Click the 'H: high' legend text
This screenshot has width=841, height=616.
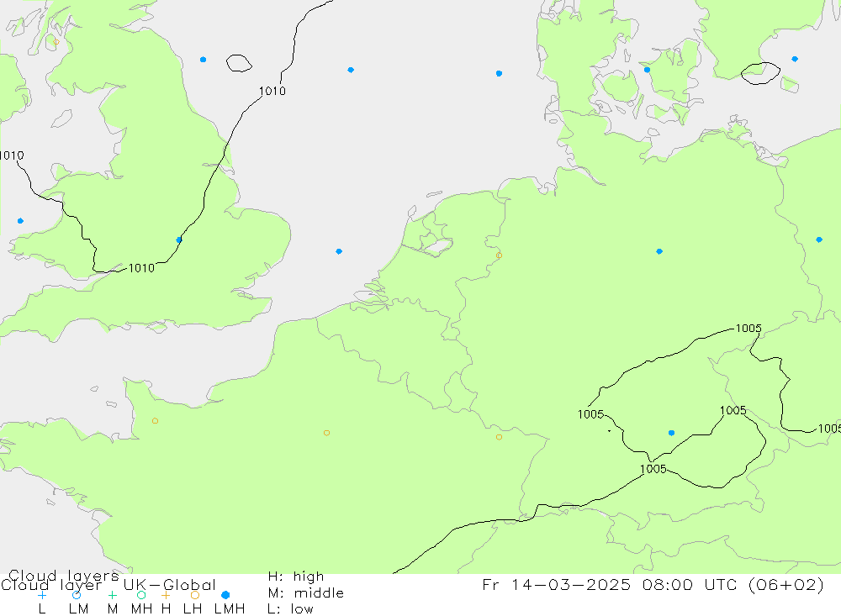point(296,577)
